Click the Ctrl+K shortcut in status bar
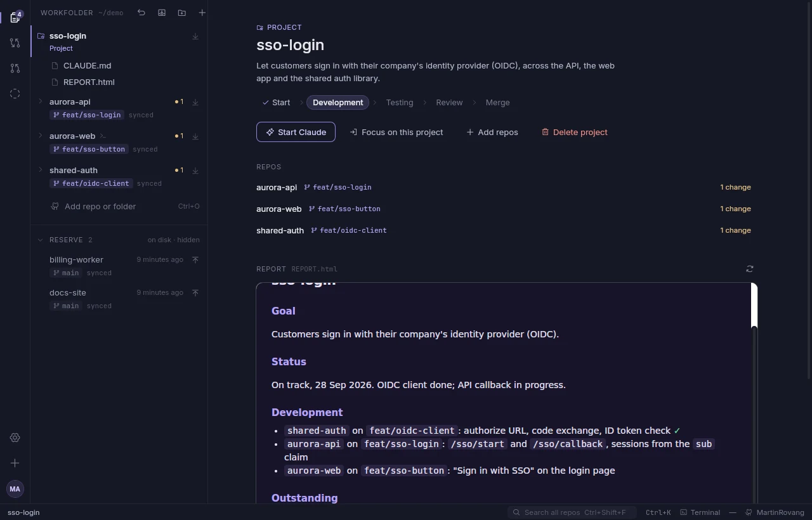Screen dimensions: 812x520 658,512
